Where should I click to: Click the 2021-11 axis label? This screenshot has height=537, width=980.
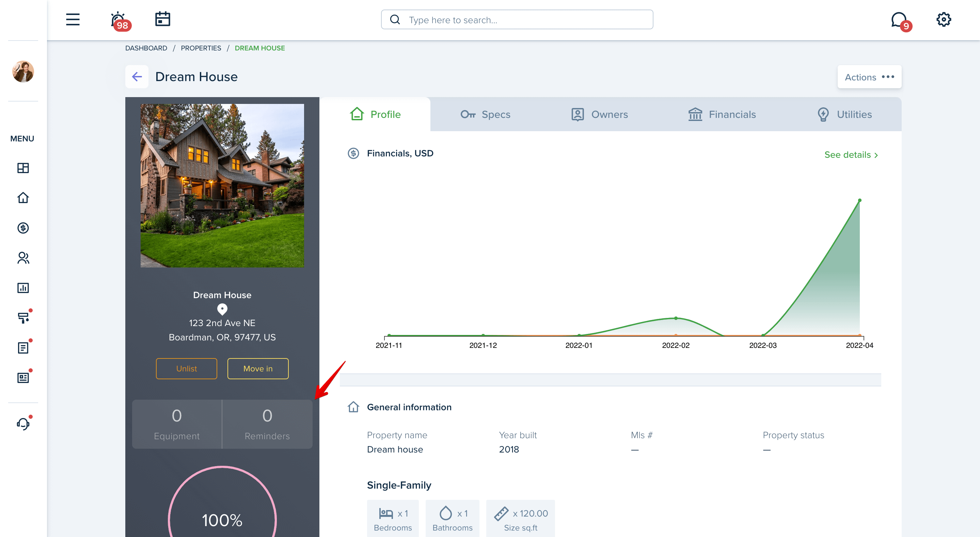tap(389, 345)
